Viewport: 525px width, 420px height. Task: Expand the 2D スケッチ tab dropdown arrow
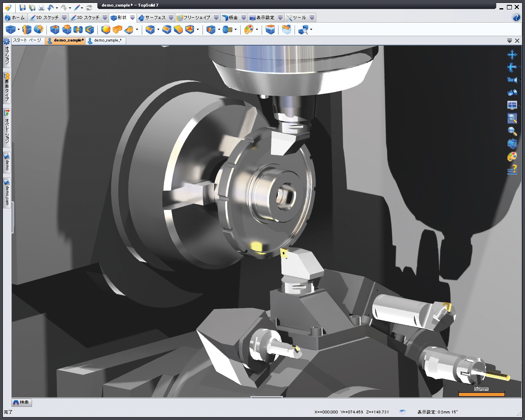tap(64, 18)
